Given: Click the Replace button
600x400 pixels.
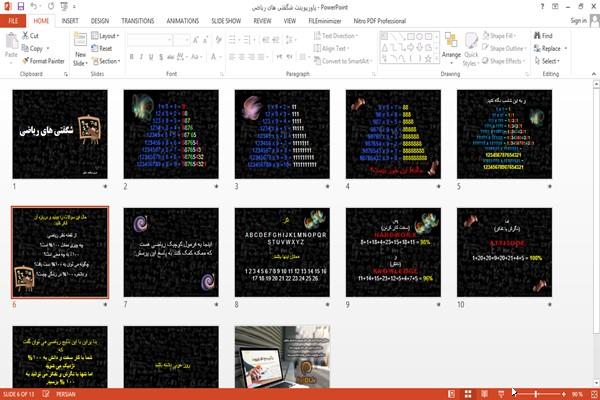Looking at the screenshot, I should tap(548, 48).
